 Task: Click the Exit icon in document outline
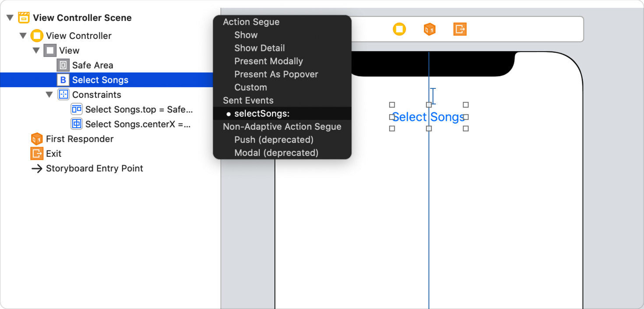coord(37,154)
